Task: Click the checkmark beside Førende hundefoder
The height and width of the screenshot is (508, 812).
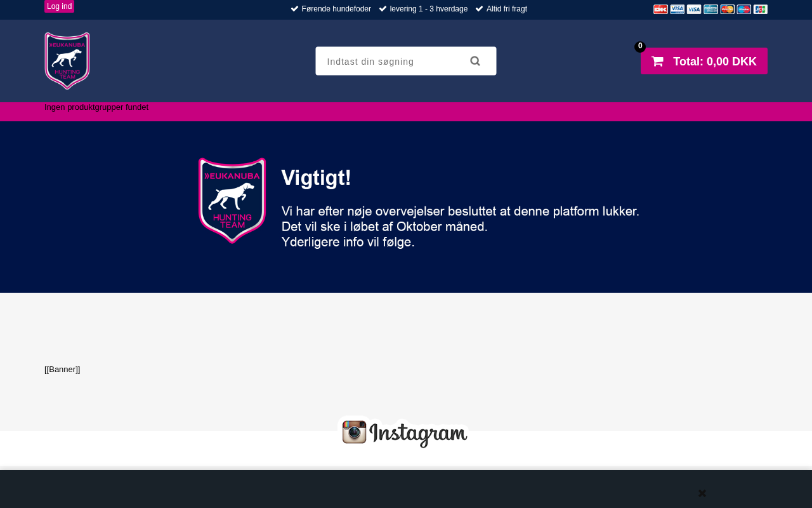Action: pyautogui.click(x=294, y=9)
